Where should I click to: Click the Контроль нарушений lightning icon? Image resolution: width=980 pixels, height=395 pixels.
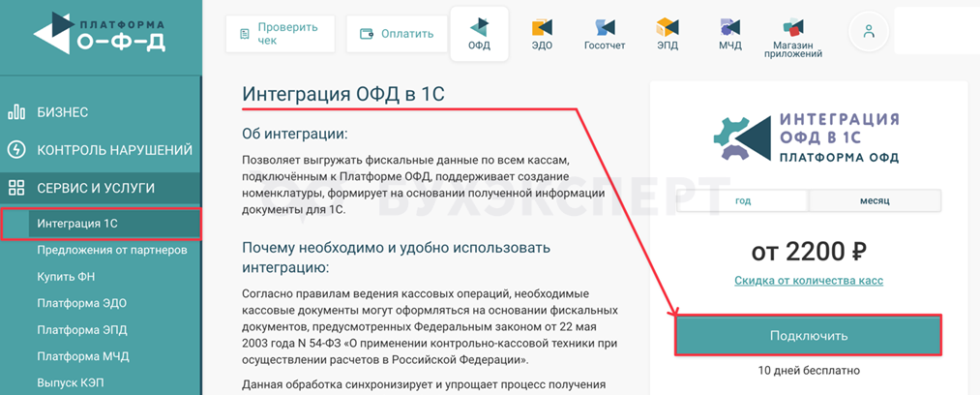(16, 150)
